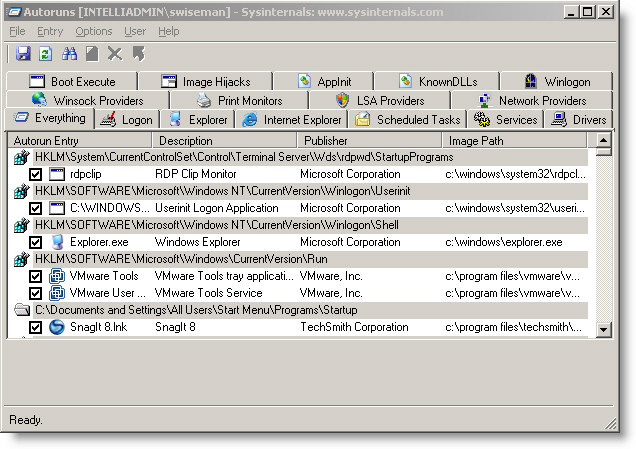This screenshot has width=636, height=449.
Task: Select the Everything tab
Action: pos(49,118)
